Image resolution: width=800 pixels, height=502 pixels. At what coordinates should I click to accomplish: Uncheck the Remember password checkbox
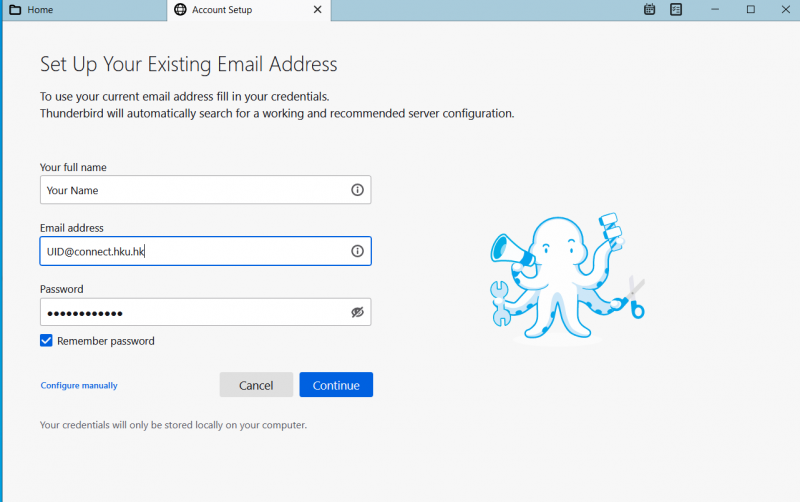coord(46,340)
